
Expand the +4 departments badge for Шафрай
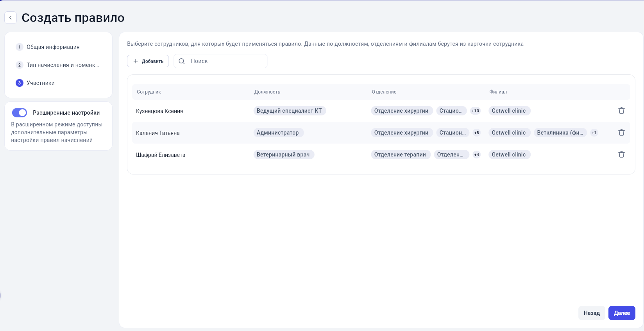(476, 155)
